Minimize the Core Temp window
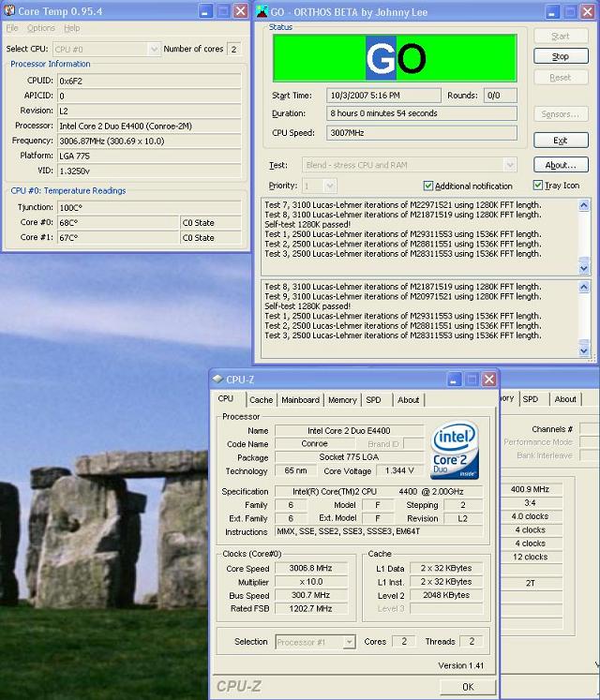The height and width of the screenshot is (700, 600). 205,11
